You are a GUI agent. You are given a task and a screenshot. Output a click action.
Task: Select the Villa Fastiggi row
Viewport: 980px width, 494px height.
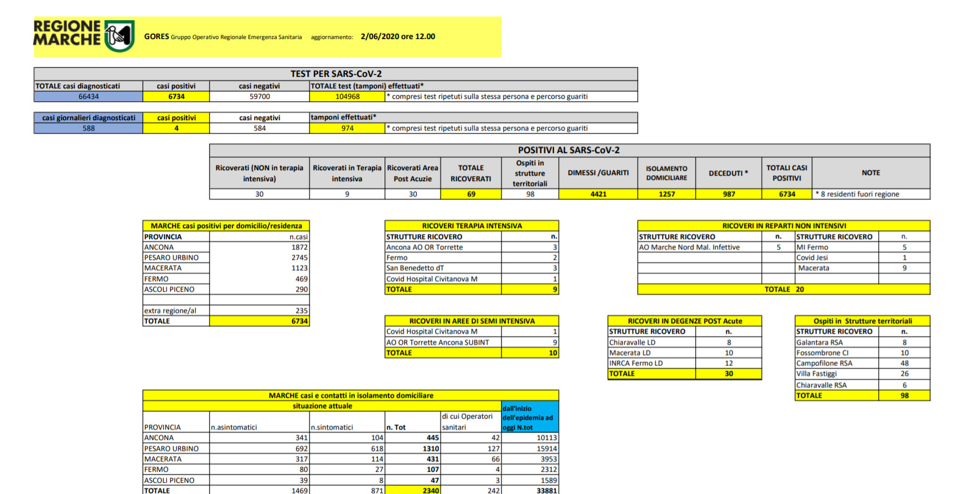coord(862,373)
